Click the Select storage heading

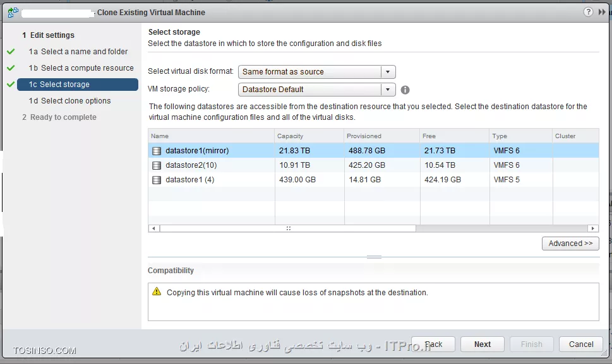point(174,32)
